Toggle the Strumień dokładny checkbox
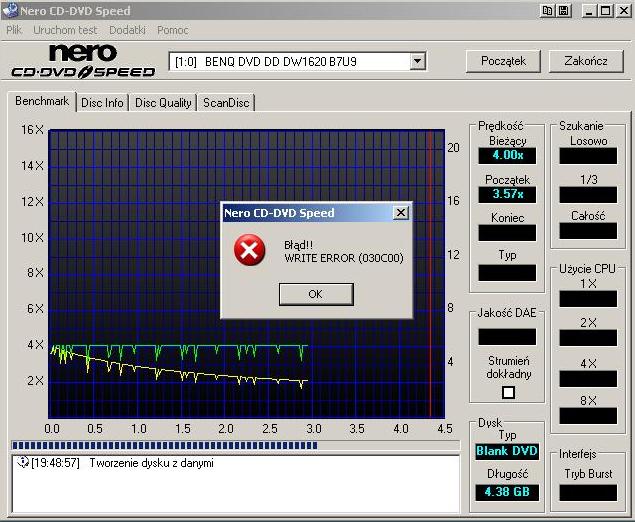 point(508,392)
